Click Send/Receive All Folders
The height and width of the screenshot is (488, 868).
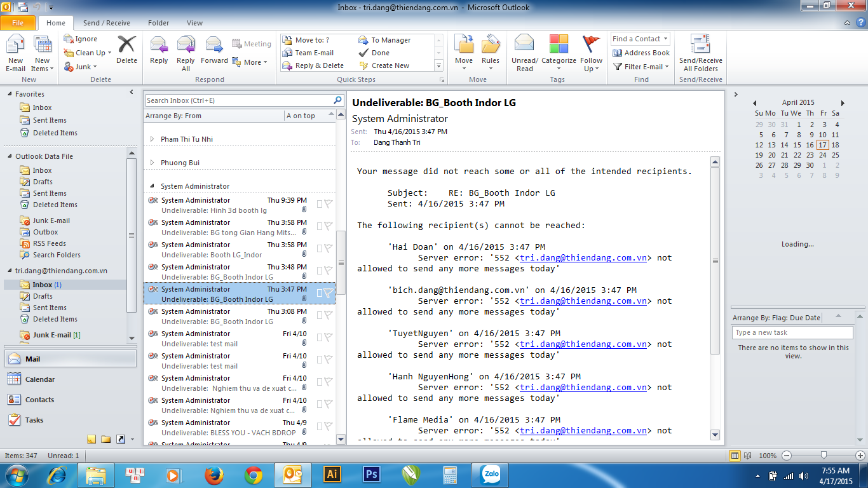(x=701, y=54)
